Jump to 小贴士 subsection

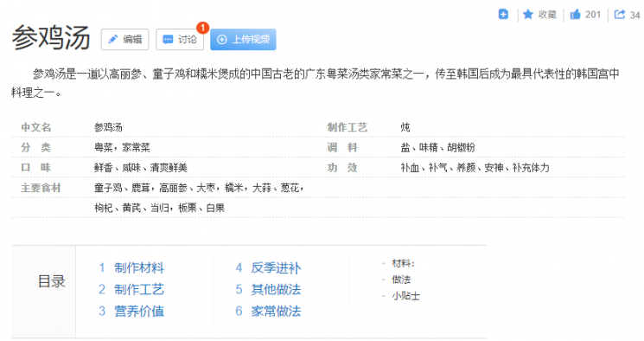point(405,296)
